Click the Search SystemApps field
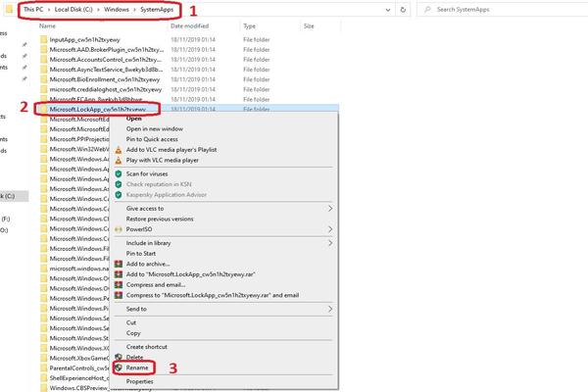The image size is (588, 392). 503,10
